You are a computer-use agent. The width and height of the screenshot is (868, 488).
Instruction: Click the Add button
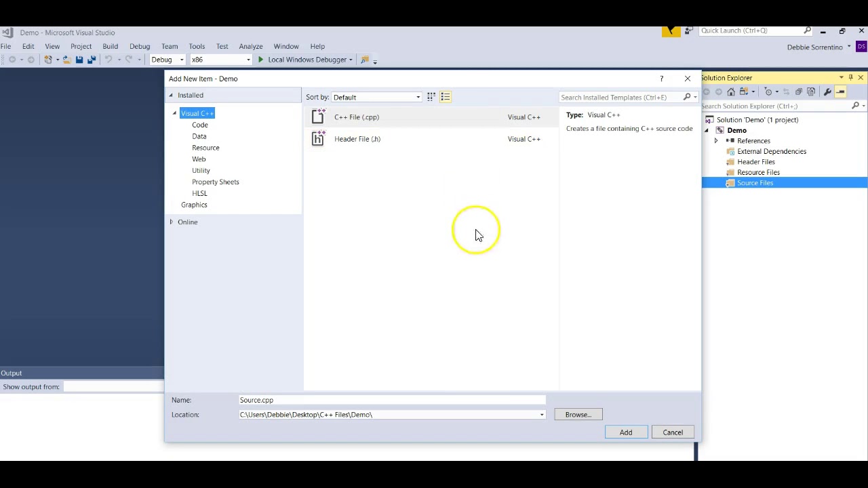click(626, 432)
